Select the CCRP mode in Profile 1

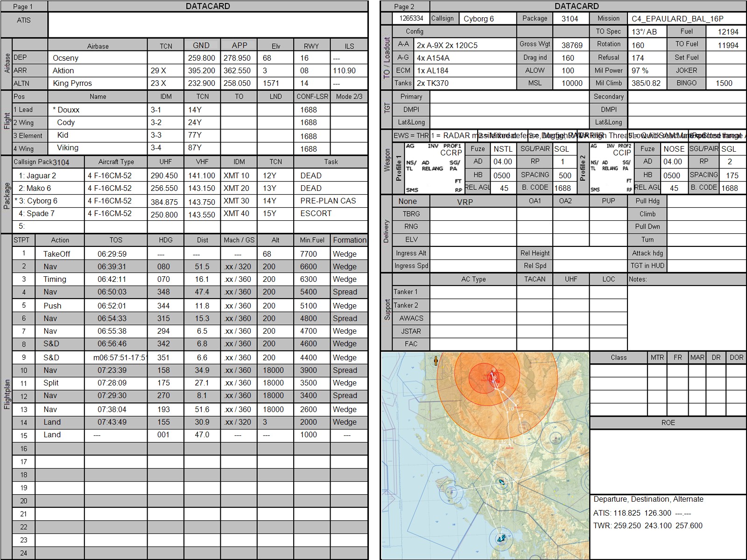click(x=451, y=153)
